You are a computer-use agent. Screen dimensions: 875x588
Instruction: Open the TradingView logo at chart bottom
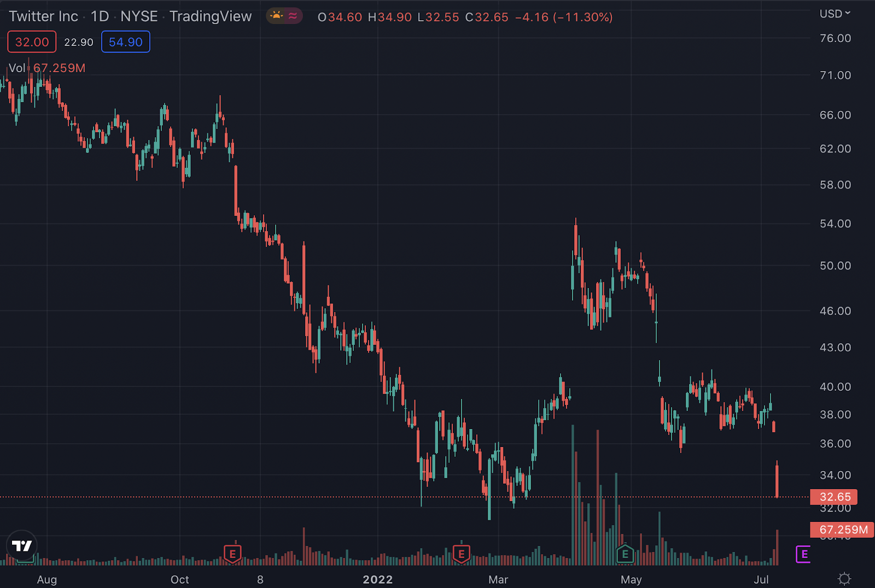click(22, 545)
